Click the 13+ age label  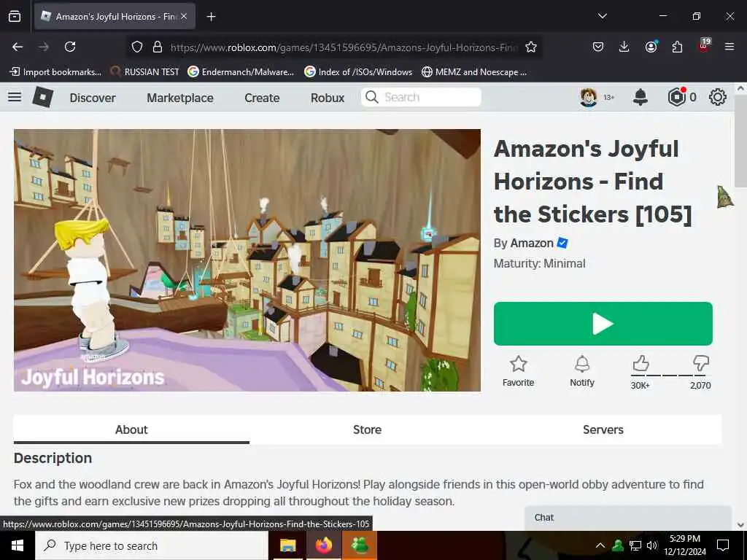pyautogui.click(x=609, y=97)
